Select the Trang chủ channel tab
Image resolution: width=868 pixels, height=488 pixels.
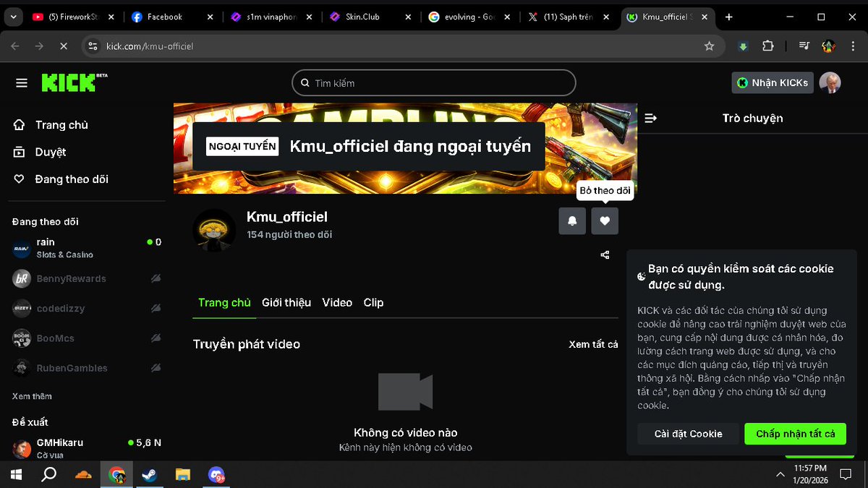224,302
